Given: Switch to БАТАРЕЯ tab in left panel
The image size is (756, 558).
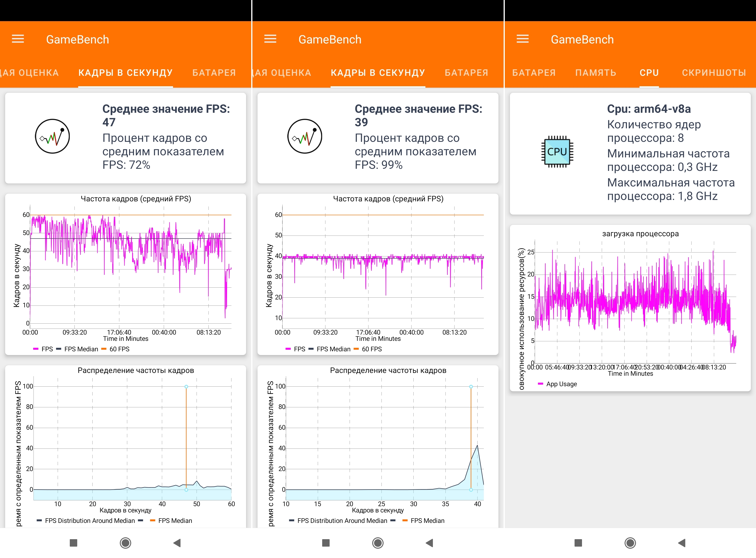Looking at the screenshot, I should point(214,73).
